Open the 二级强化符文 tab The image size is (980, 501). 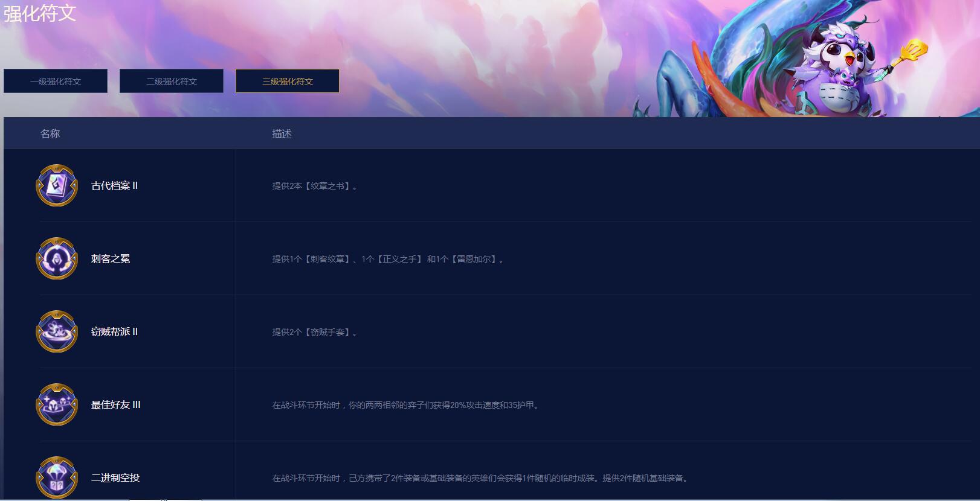(172, 81)
